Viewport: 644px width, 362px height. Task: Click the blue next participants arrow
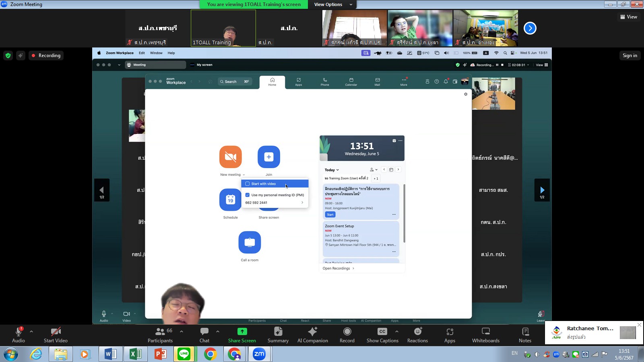pos(530,28)
